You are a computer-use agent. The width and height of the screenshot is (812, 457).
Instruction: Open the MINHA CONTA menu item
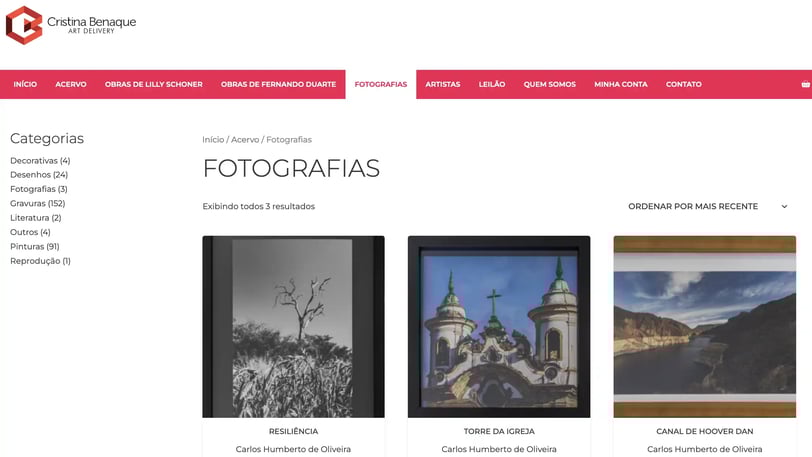point(621,84)
